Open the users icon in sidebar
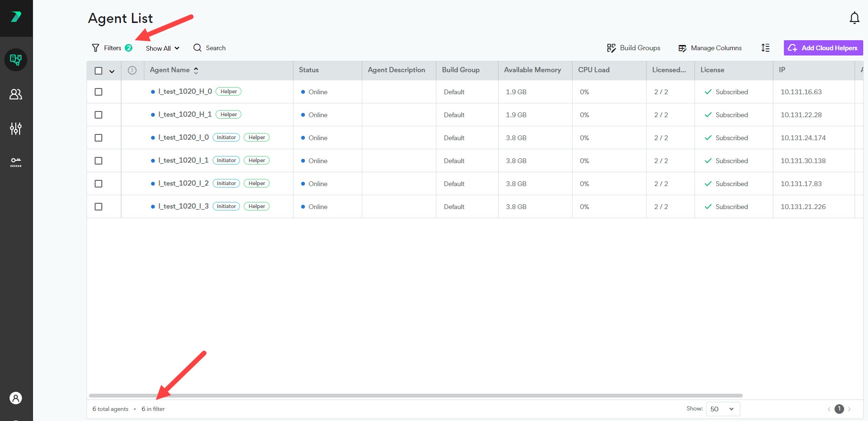 pos(16,94)
